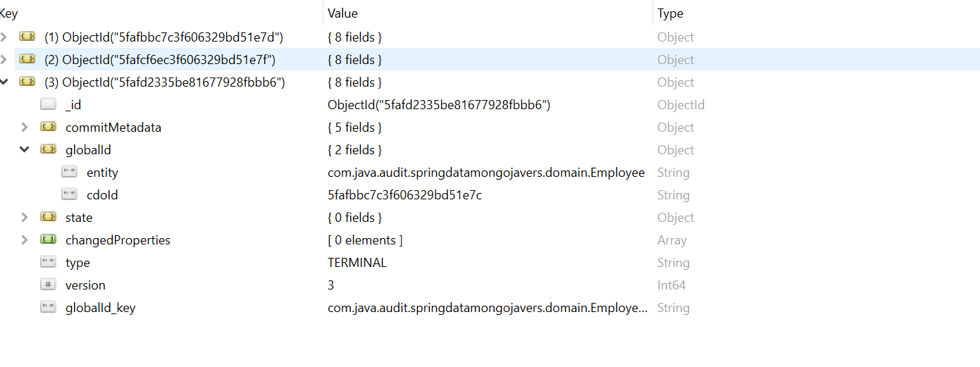The image size is (980, 367).
Task: Select the TERMINAL type value
Action: [x=357, y=263]
